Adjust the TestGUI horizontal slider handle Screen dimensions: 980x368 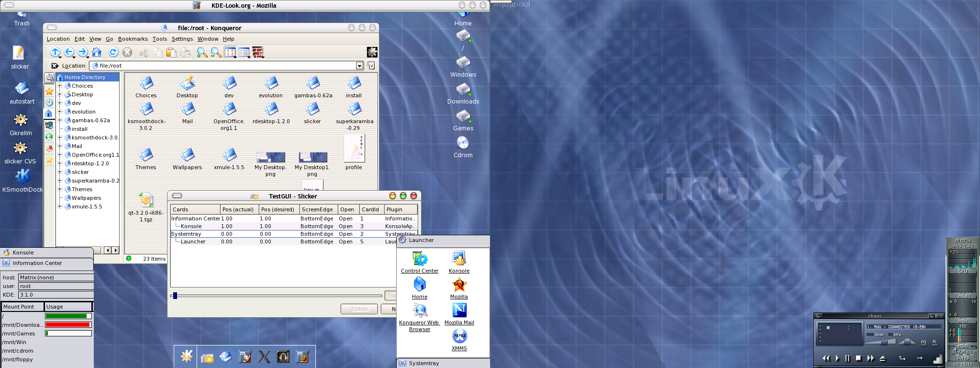pos(175,296)
